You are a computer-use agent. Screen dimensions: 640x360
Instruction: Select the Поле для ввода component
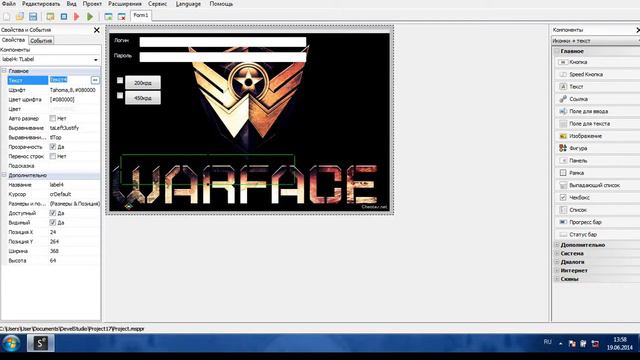[597, 111]
